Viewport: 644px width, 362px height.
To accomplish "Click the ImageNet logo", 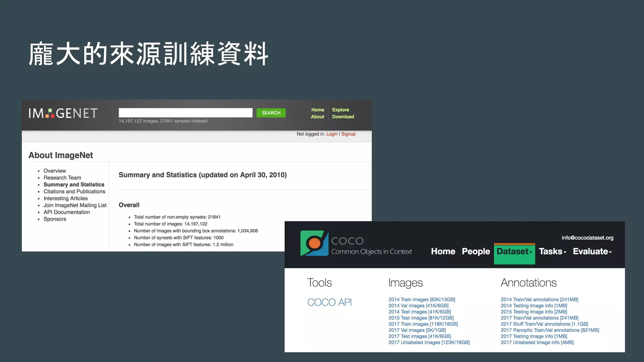I will [63, 113].
